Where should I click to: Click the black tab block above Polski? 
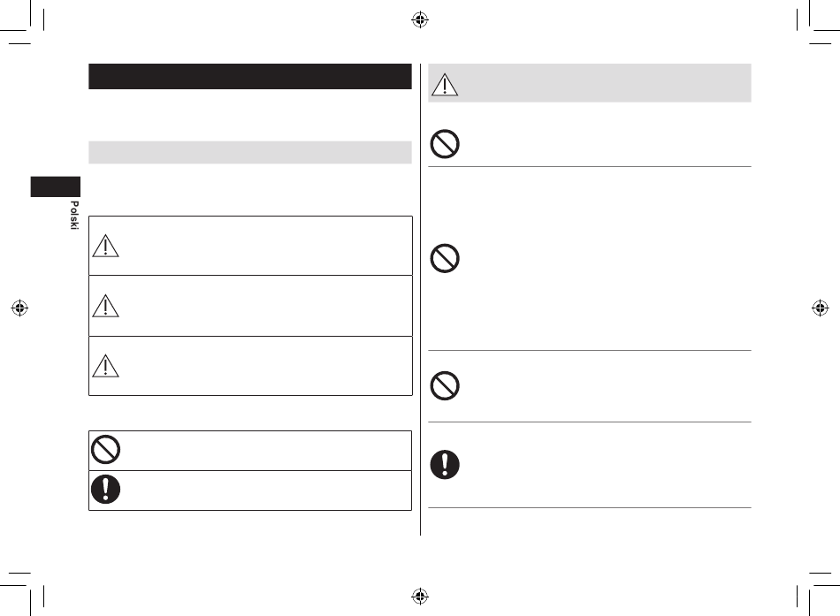click(55, 186)
